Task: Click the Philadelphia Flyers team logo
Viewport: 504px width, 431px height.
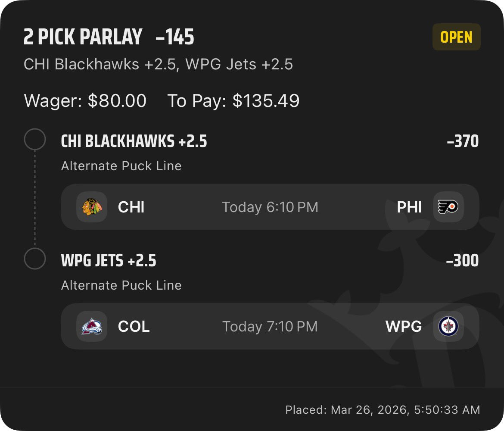Action: 448,207
